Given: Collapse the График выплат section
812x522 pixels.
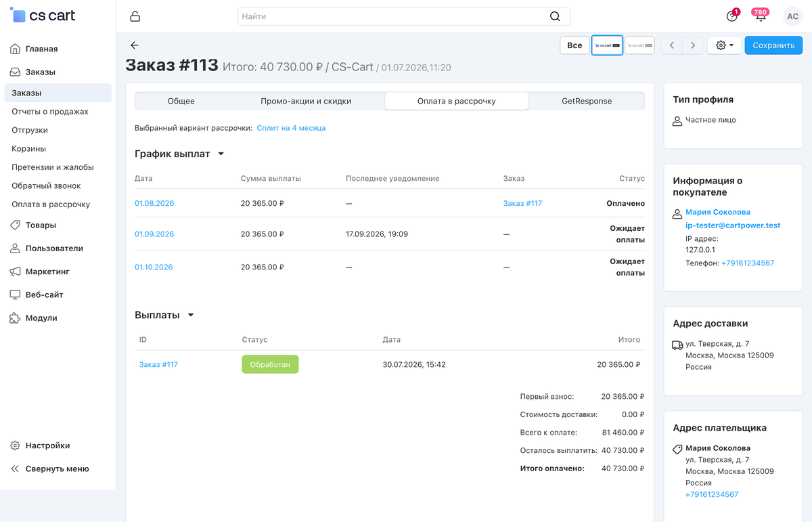Looking at the screenshot, I should 221,154.
